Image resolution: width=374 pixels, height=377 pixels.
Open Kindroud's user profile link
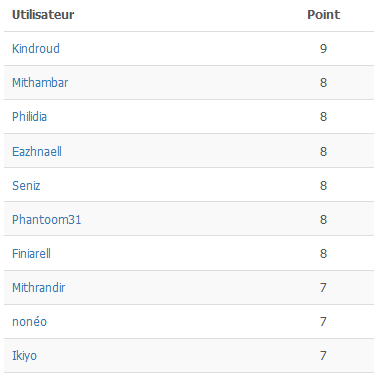(x=36, y=49)
